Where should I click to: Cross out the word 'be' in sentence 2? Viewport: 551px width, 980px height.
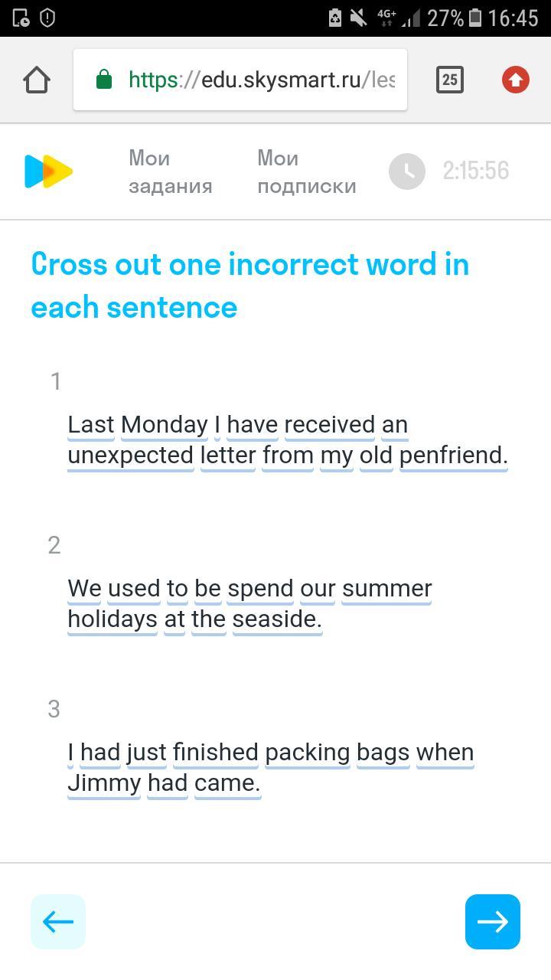tap(207, 589)
